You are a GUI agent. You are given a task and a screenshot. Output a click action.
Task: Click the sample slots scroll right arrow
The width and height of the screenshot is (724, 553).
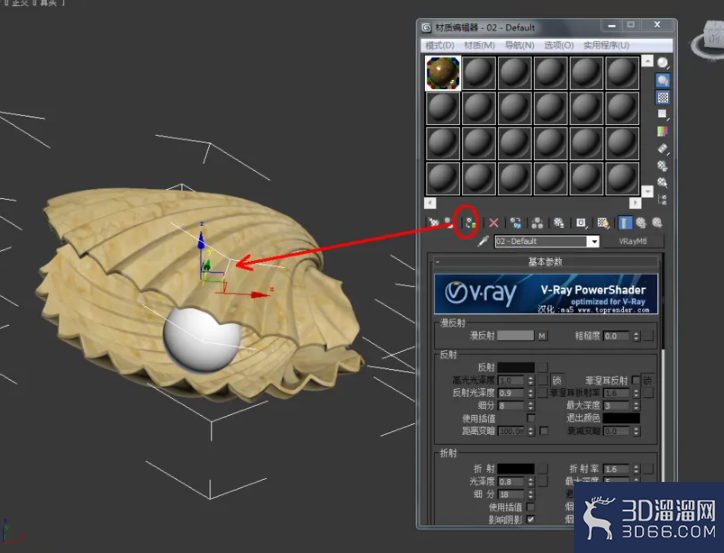coord(635,203)
